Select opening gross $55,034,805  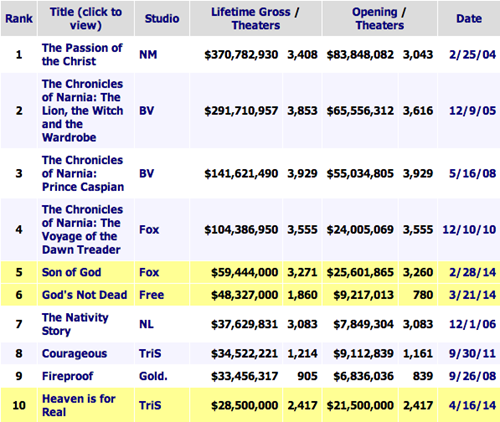point(360,173)
